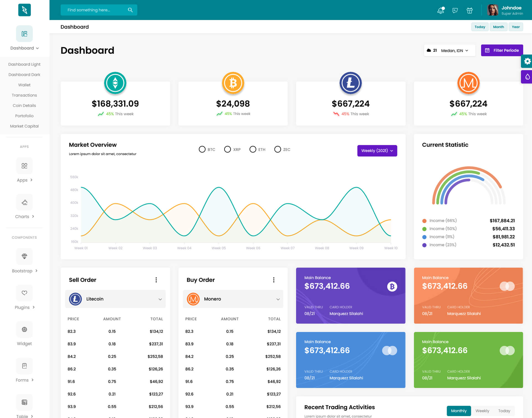Switch to the Weekly activities tab
This screenshot has height=418, width=532.
[x=482, y=411]
